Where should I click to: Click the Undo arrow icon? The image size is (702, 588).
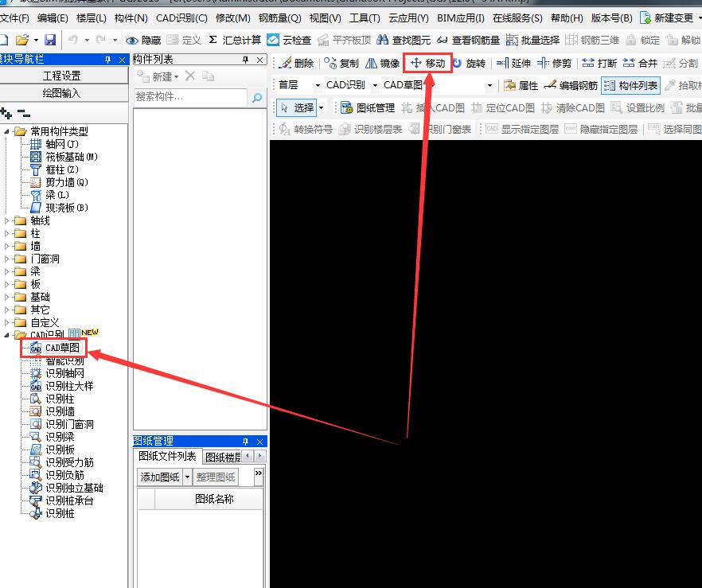pos(73,40)
